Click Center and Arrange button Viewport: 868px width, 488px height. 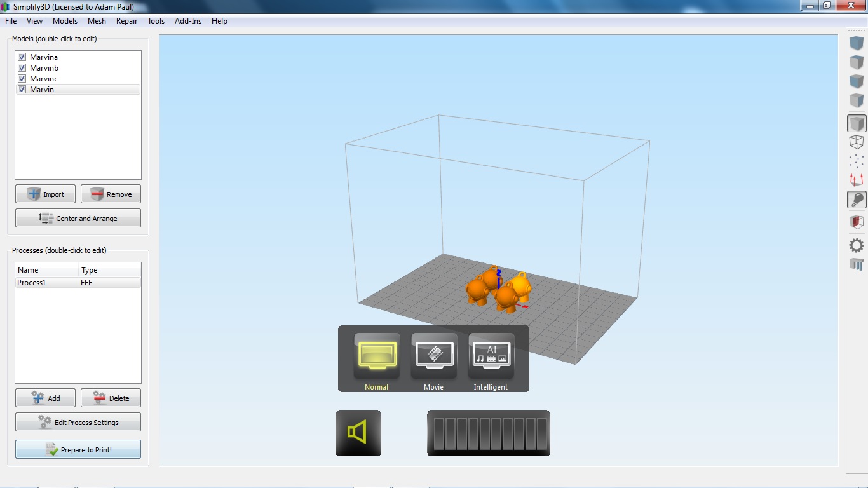[x=78, y=218]
